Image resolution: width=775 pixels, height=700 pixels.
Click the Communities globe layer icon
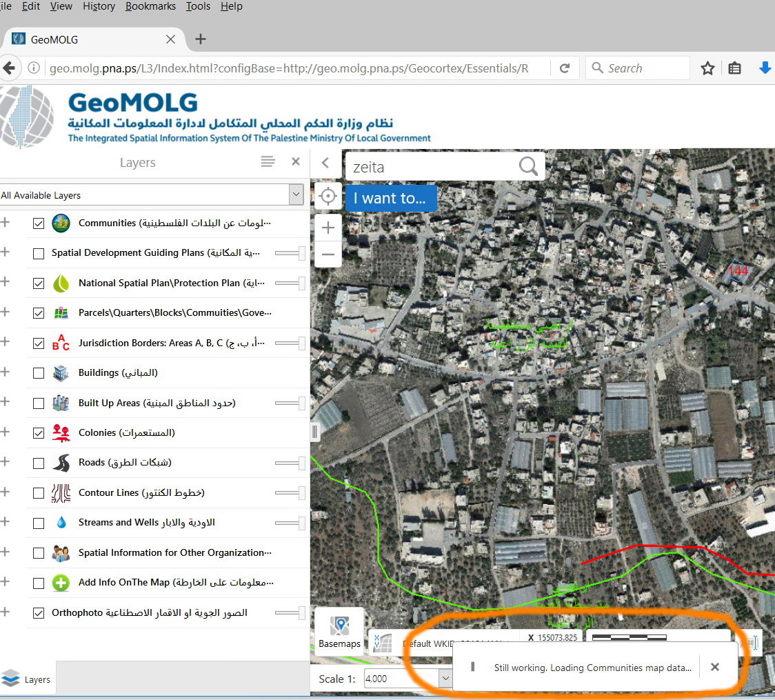pos(61,223)
